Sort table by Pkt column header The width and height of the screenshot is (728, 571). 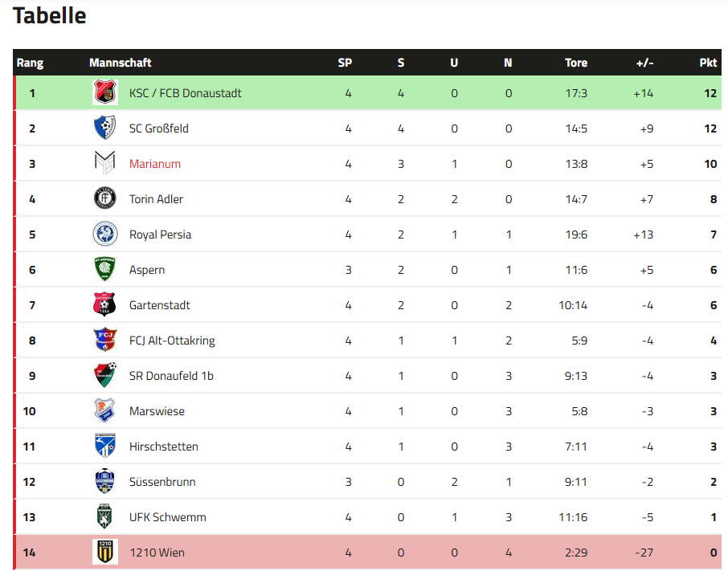click(x=708, y=63)
